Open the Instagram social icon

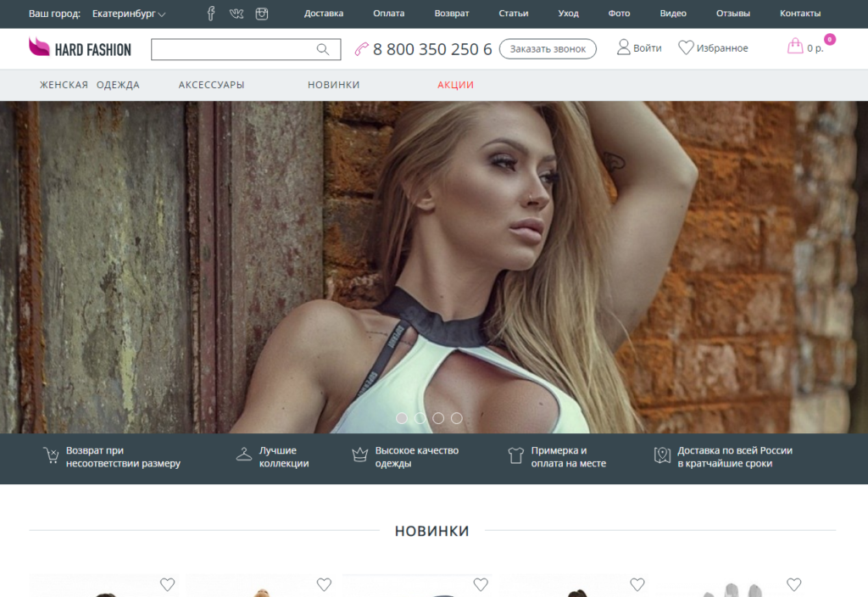click(x=262, y=14)
